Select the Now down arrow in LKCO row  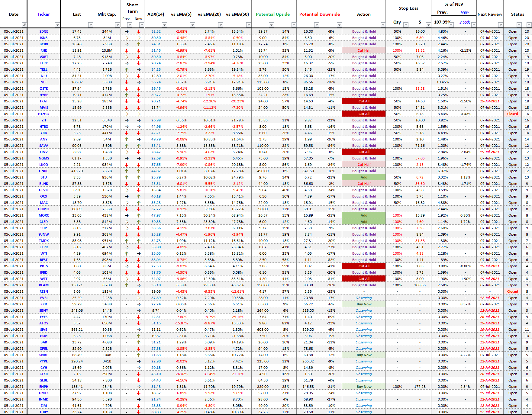click(139, 165)
